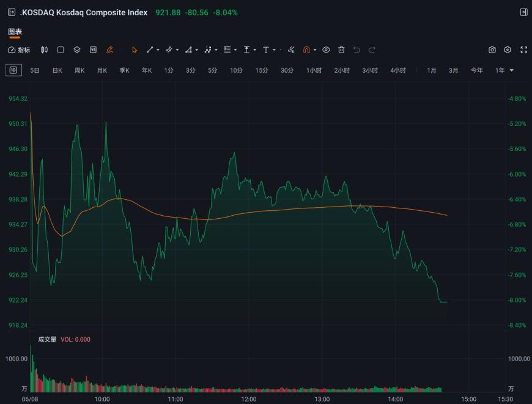Select the 4小时 interval
The image size is (532, 404).
point(397,70)
